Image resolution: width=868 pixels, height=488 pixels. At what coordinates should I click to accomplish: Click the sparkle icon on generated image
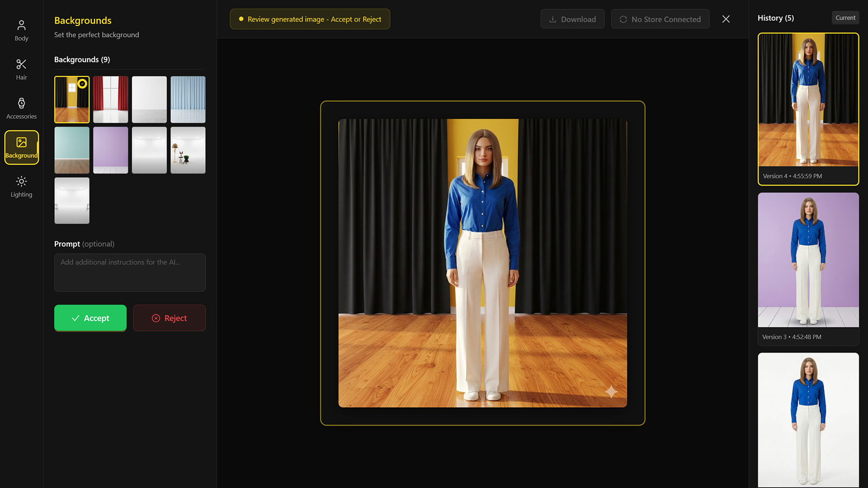point(611,391)
